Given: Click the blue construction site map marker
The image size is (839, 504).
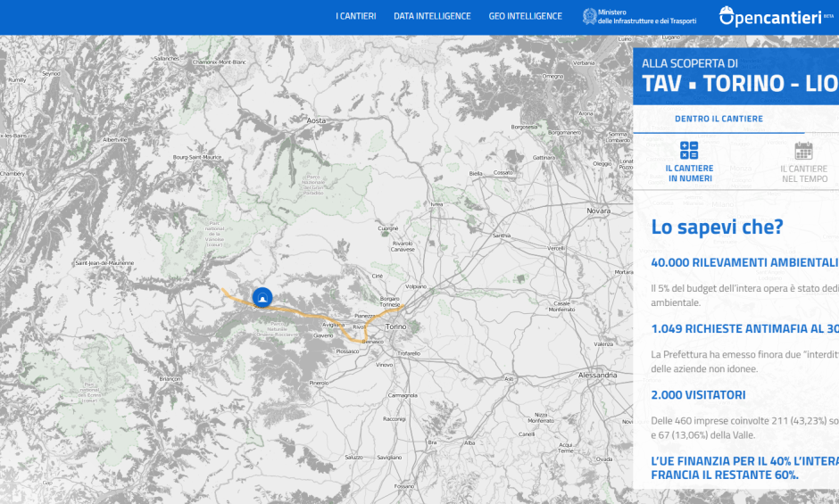Looking at the screenshot, I should [x=262, y=297].
